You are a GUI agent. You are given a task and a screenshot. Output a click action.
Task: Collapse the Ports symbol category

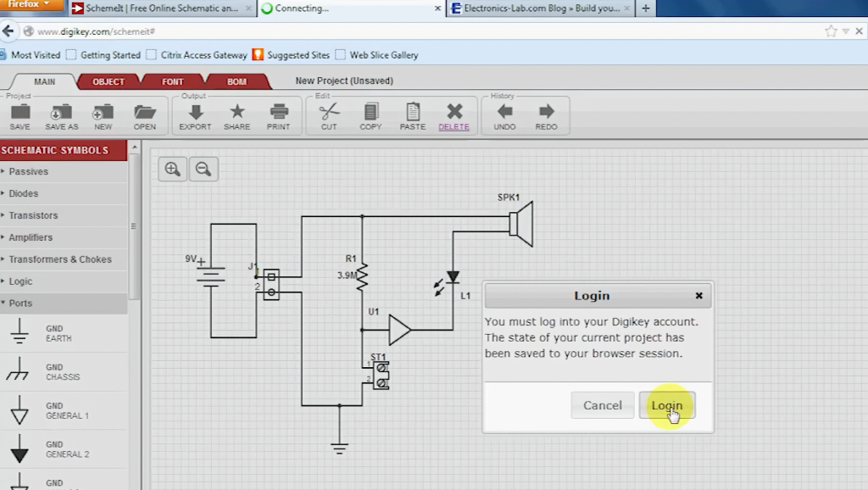20,303
